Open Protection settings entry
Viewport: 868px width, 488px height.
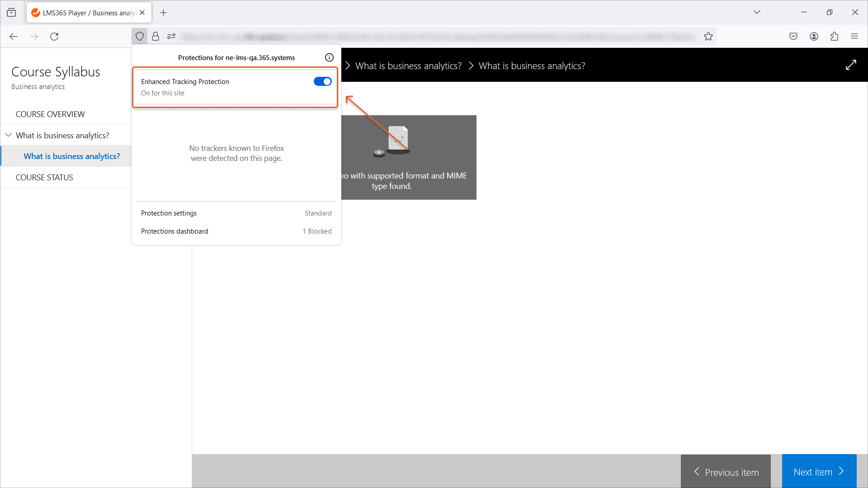(236, 213)
